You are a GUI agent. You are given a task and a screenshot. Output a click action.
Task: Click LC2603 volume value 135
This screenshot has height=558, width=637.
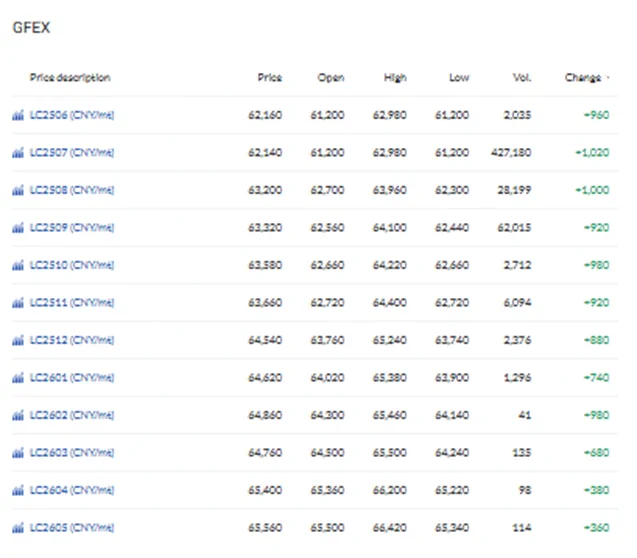[x=522, y=452]
